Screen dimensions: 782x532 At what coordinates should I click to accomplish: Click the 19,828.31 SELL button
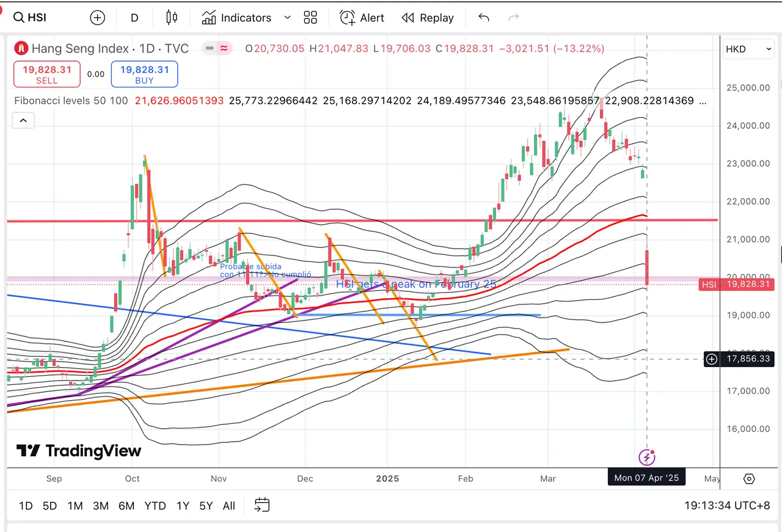47,74
